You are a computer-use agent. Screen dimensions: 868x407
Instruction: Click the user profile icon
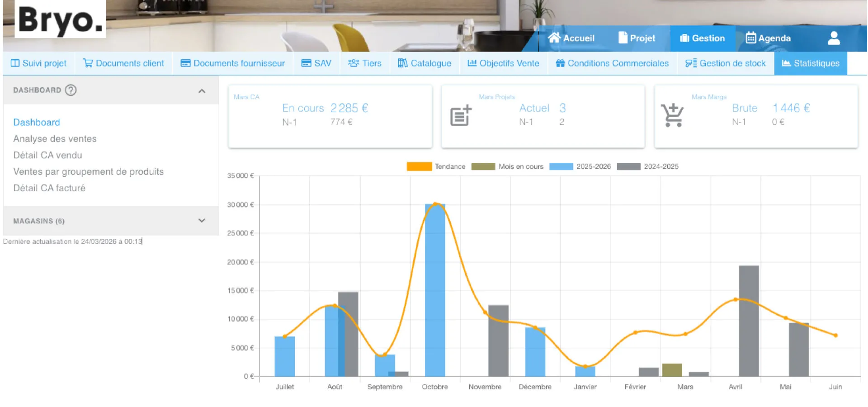(833, 38)
